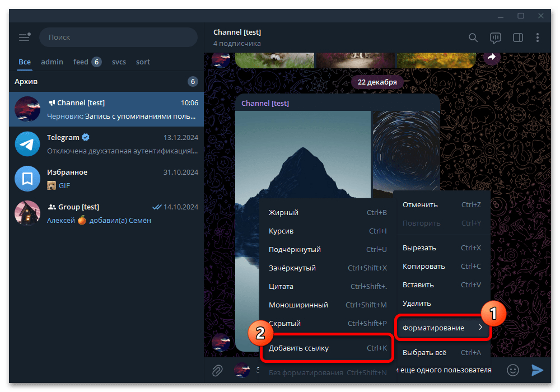Choose Выбрать всё in context menu
The image size is (560, 392).
pyautogui.click(x=442, y=352)
